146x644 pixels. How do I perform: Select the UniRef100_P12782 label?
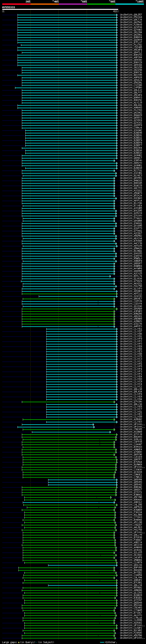(x=131, y=45)
